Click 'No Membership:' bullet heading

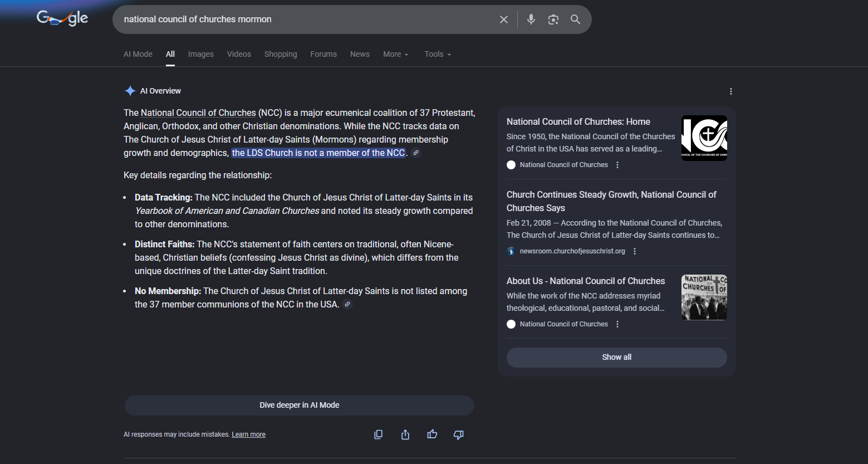pyautogui.click(x=168, y=291)
